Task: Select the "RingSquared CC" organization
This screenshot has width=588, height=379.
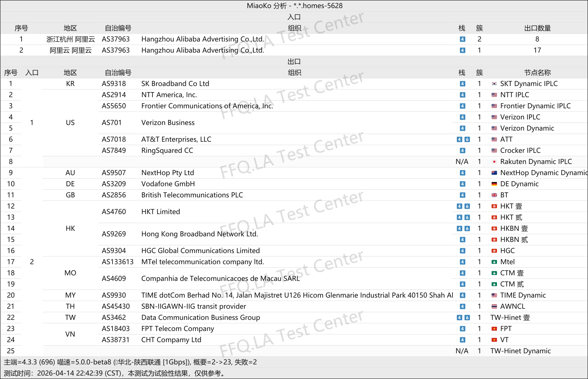Action: (x=167, y=151)
